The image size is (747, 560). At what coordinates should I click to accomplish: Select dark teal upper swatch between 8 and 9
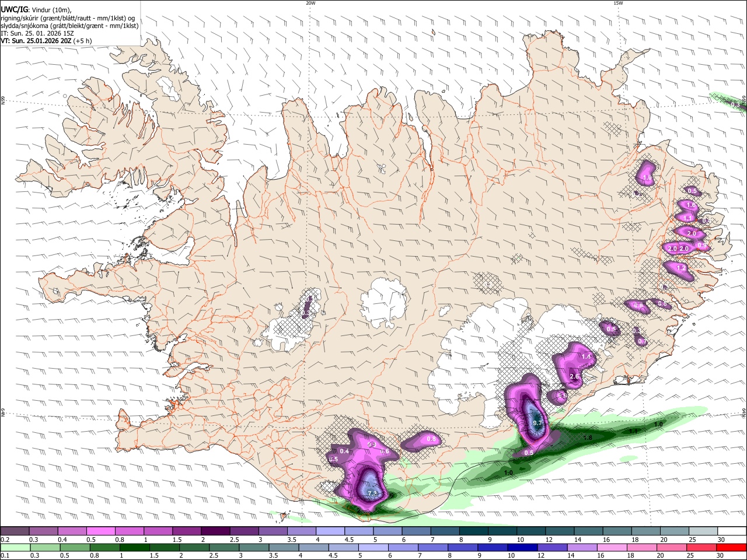(474, 531)
